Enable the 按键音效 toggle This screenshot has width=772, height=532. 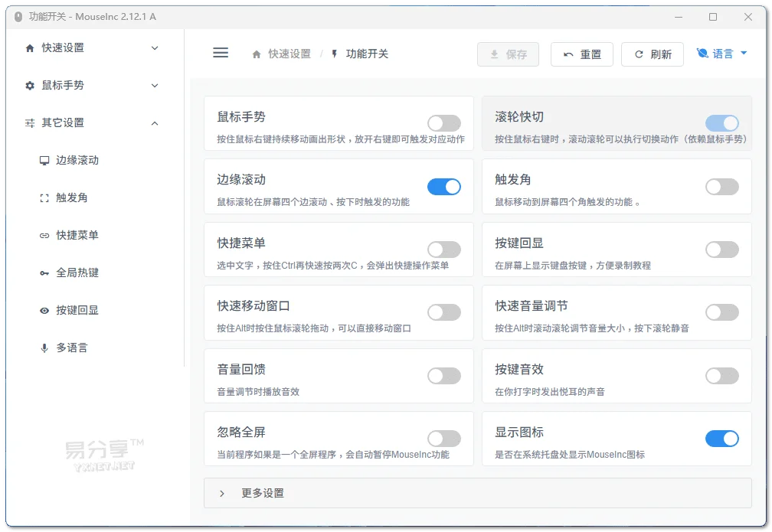(x=722, y=376)
